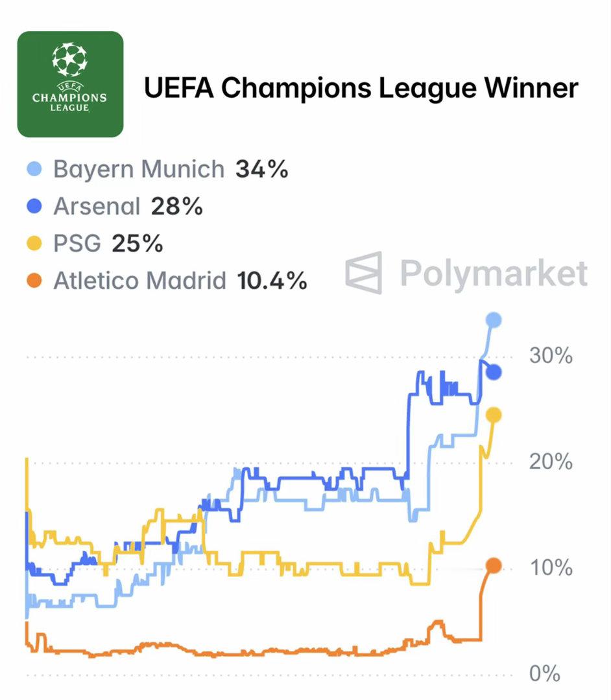The height and width of the screenshot is (700, 611).
Task: Select the orange Atletico Madrid legend dot
Action: coord(36,281)
